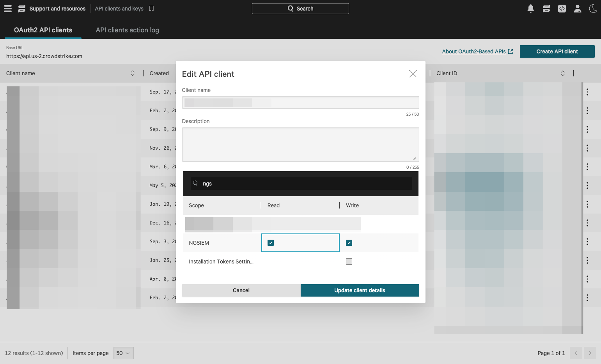The image size is (601, 364).
Task: Open the developer code icon in header
Action: point(562,9)
